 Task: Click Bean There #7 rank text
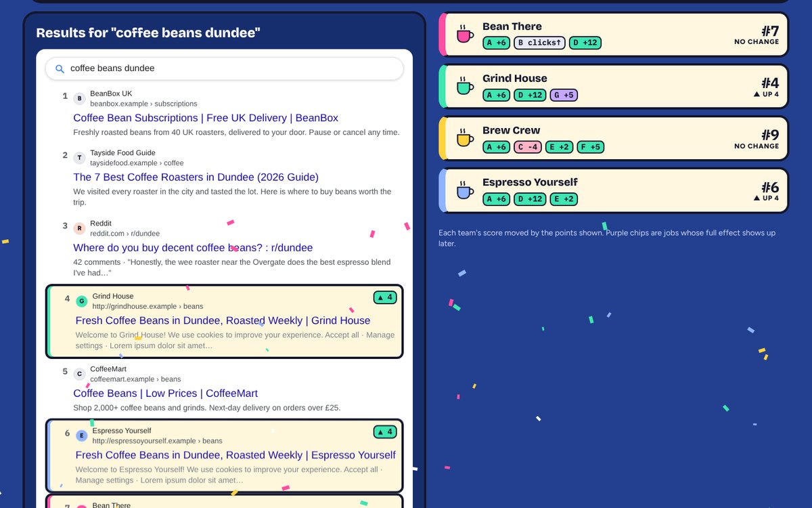point(770,30)
